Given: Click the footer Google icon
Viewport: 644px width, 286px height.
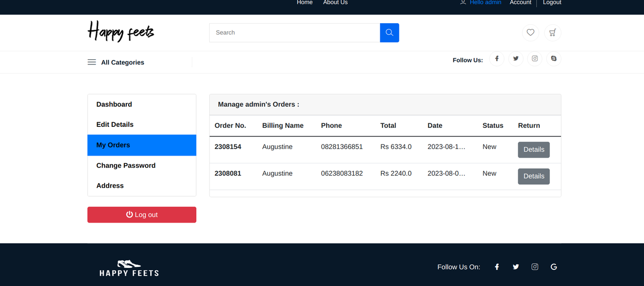Looking at the screenshot, I should [x=554, y=267].
